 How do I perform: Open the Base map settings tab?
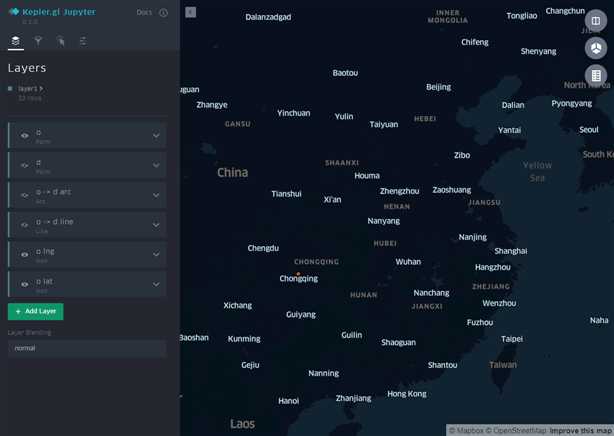coord(83,41)
